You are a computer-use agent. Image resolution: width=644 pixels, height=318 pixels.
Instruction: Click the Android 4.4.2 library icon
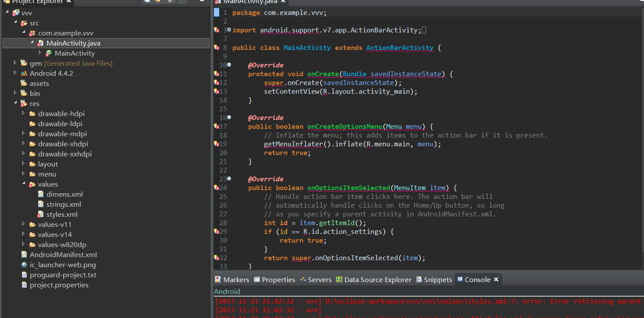tap(24, 74)
